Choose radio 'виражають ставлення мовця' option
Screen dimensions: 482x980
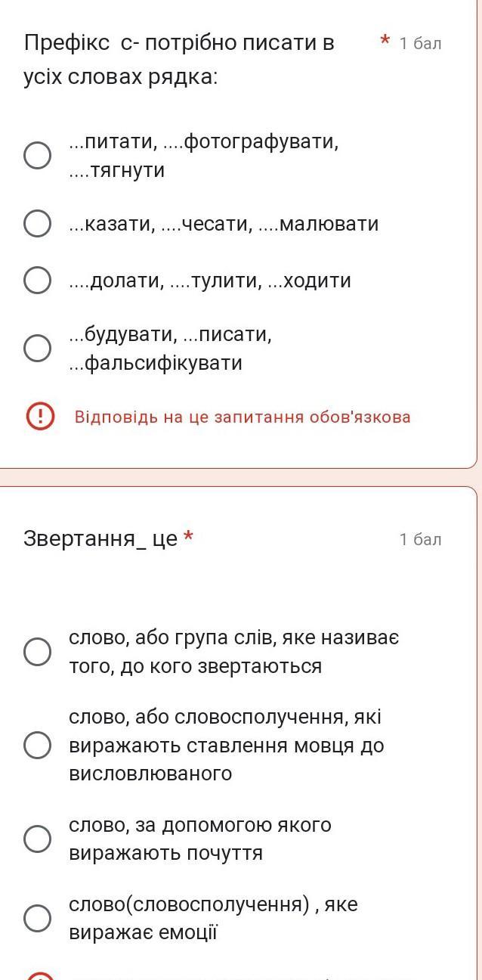[x=38, y=745]
